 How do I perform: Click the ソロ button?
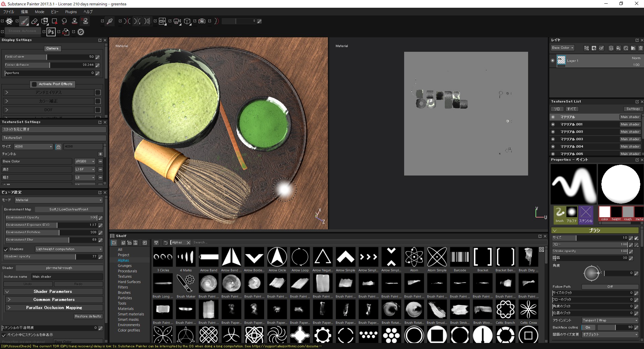point(557,109)
